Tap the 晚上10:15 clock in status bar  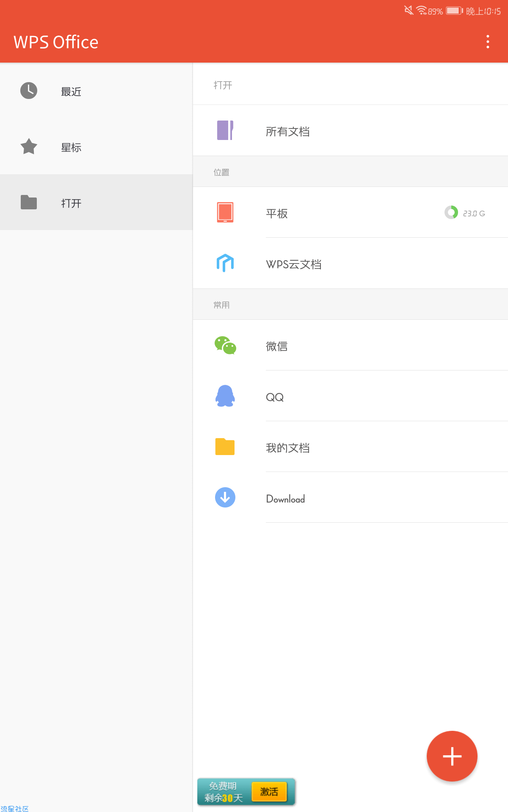[483, 11]
